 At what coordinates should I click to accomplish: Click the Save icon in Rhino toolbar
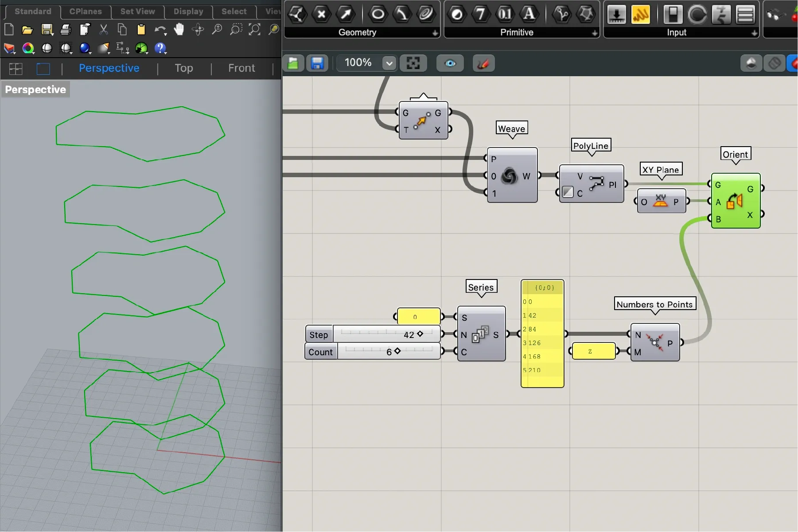tap(47, 30)
